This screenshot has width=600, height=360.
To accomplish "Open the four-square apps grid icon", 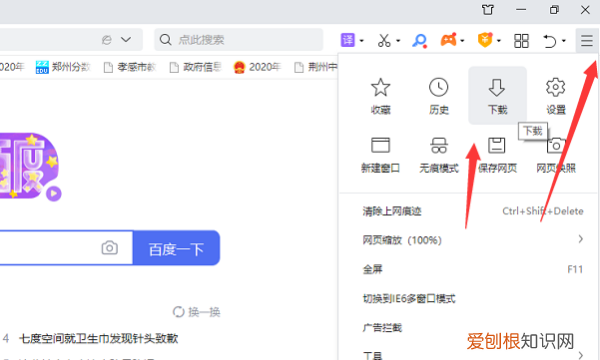I will coord(521,41).
